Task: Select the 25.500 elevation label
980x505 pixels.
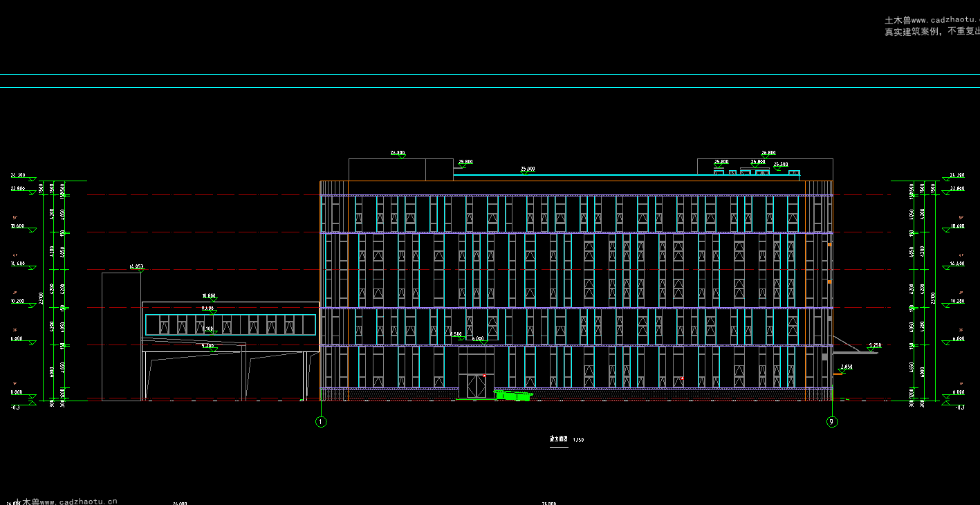Action: pos(781,165)
